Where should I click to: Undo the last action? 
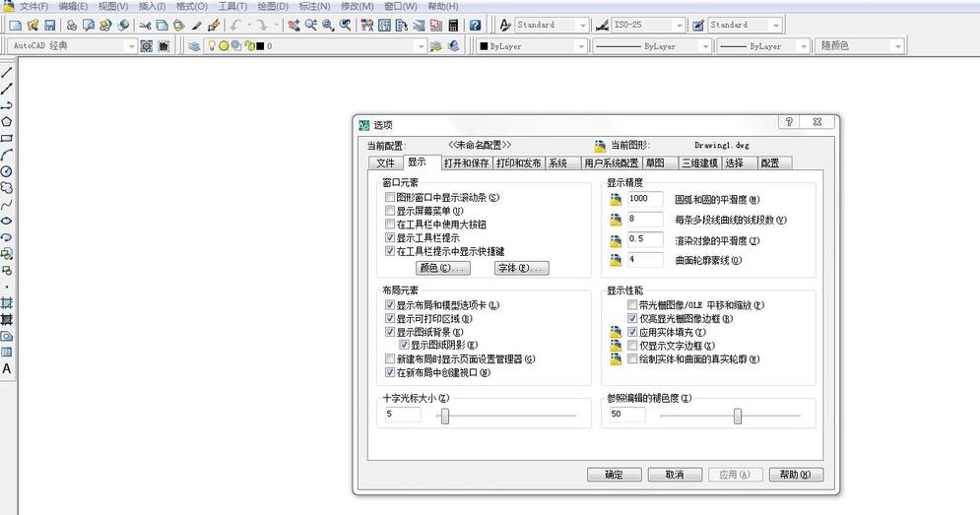point(235,25)
